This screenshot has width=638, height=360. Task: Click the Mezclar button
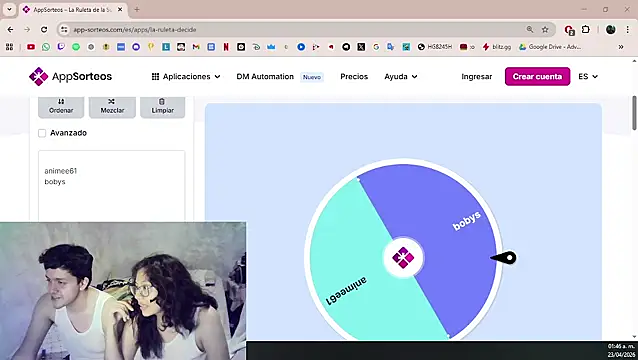pyautogui.click(x=112, y=107)
